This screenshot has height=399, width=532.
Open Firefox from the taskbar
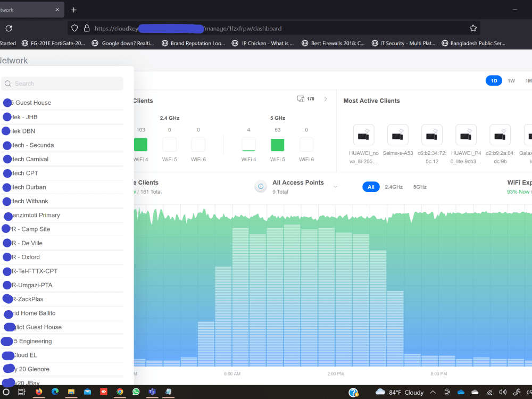[x=39, y=392]
